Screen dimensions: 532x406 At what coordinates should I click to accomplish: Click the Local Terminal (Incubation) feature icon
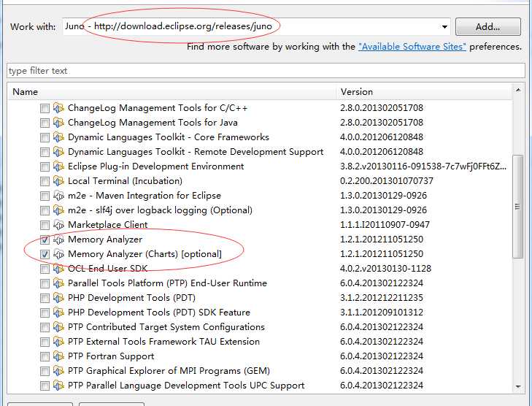(x=58, y=181)
